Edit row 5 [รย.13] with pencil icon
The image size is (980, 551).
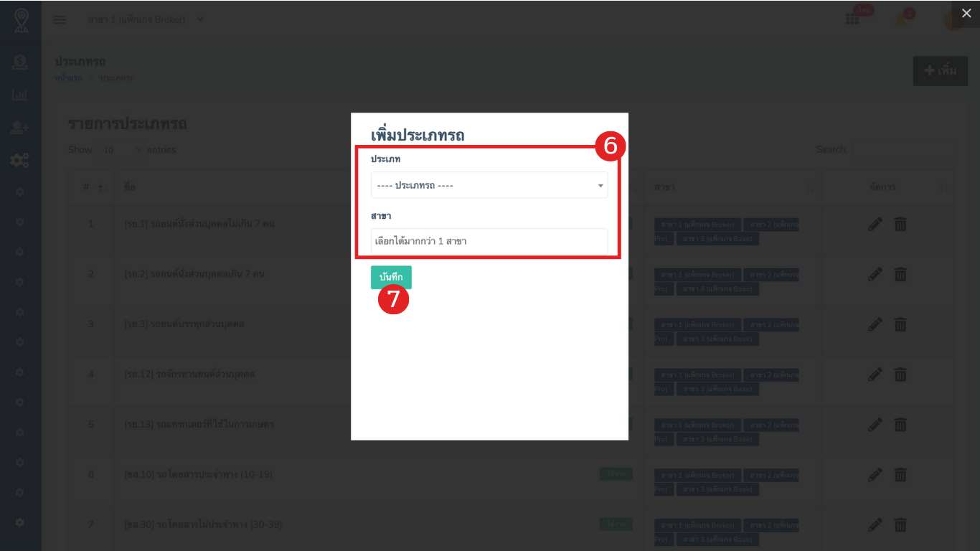point(875,425)
